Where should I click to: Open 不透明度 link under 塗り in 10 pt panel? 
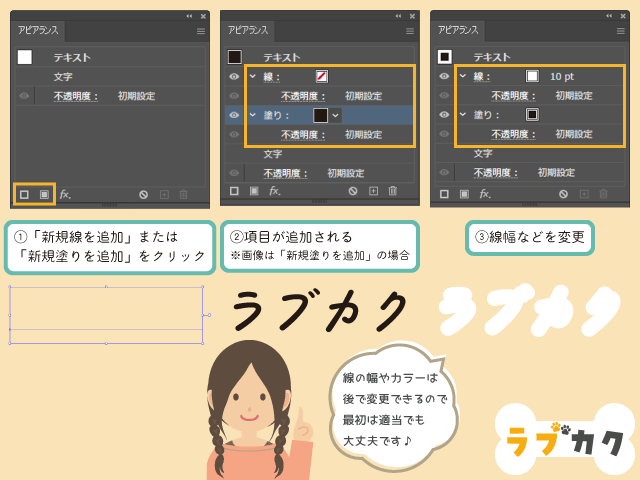tap(513, 134)
